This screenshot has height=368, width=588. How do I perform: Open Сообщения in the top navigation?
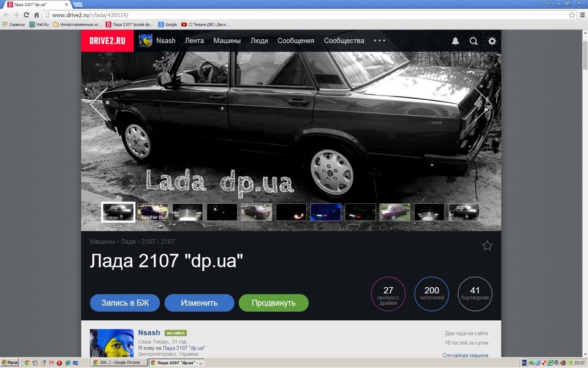(x=295, y=41)
